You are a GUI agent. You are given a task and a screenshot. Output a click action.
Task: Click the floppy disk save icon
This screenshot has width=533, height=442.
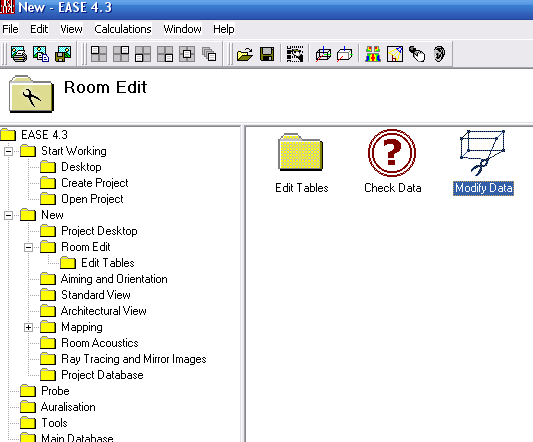(267, 54)
